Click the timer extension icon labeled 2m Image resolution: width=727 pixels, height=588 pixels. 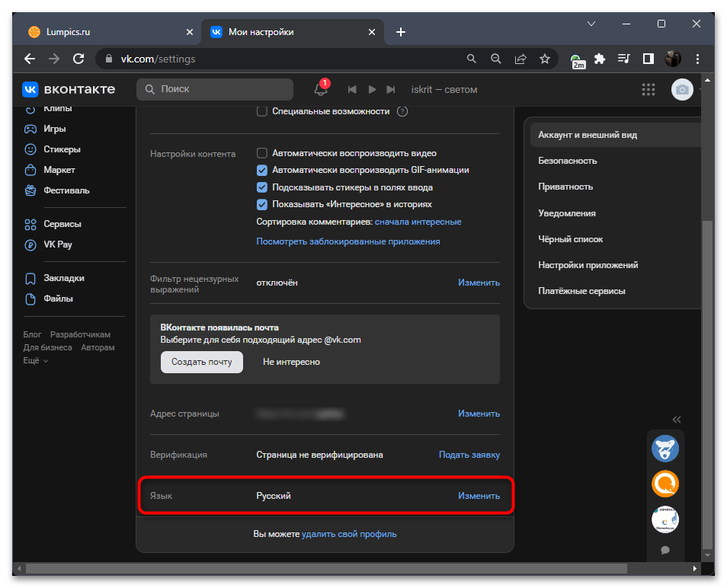click(577, 61)
